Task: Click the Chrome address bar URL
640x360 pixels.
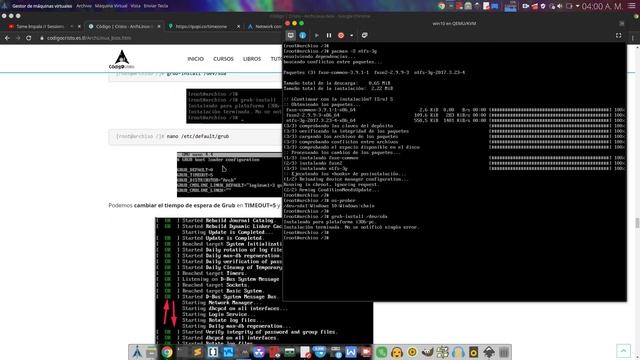Action: point(89,38)
